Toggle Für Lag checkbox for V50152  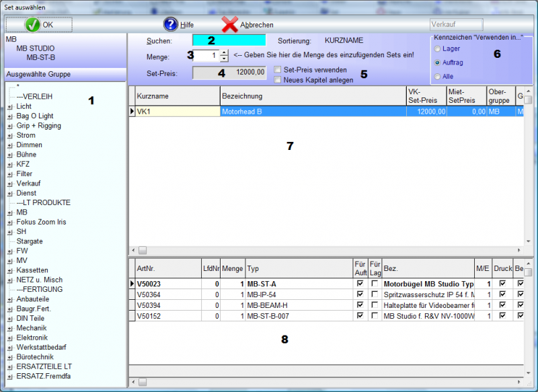point(375,315)
